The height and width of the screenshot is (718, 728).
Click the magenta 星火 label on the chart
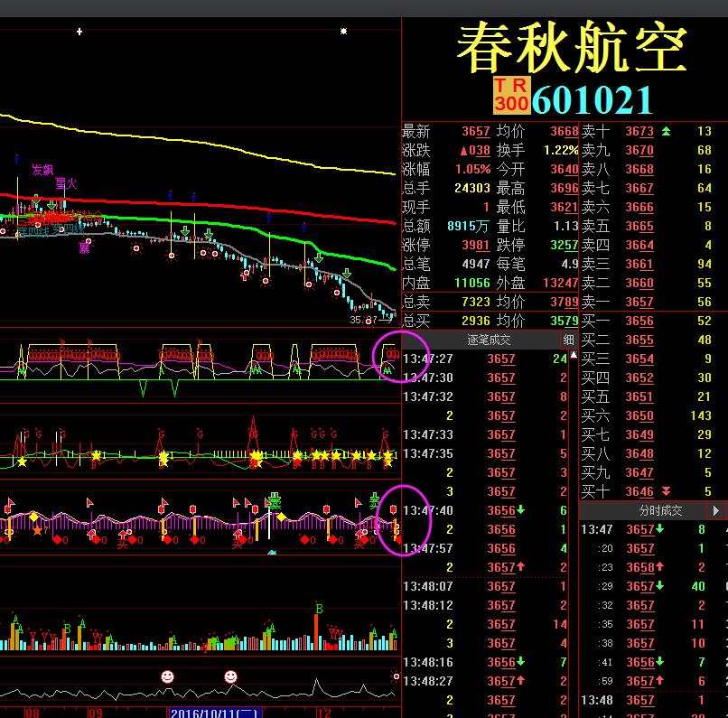click(x=66, y=184)
